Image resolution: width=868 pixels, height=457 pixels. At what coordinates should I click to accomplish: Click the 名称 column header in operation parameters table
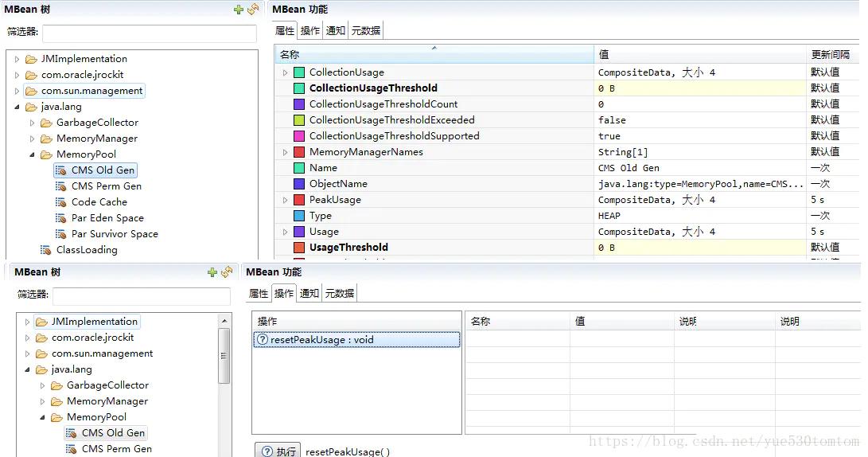518,322
